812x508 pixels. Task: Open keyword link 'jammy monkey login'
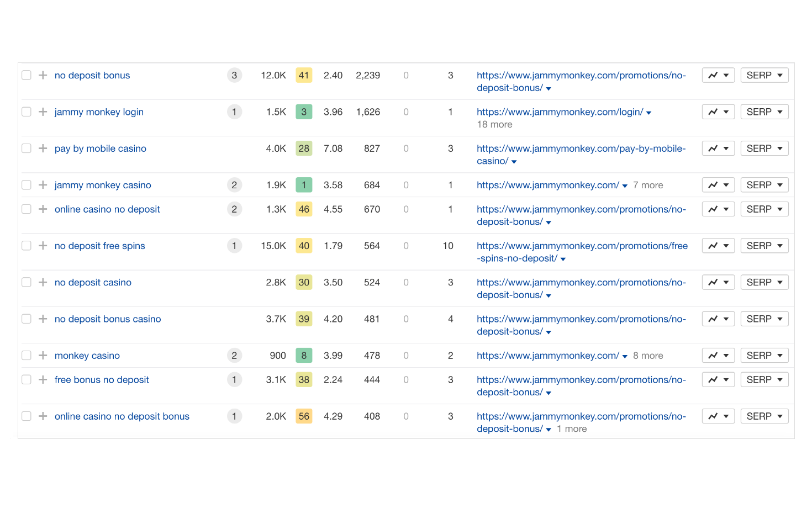pos(99,112)
